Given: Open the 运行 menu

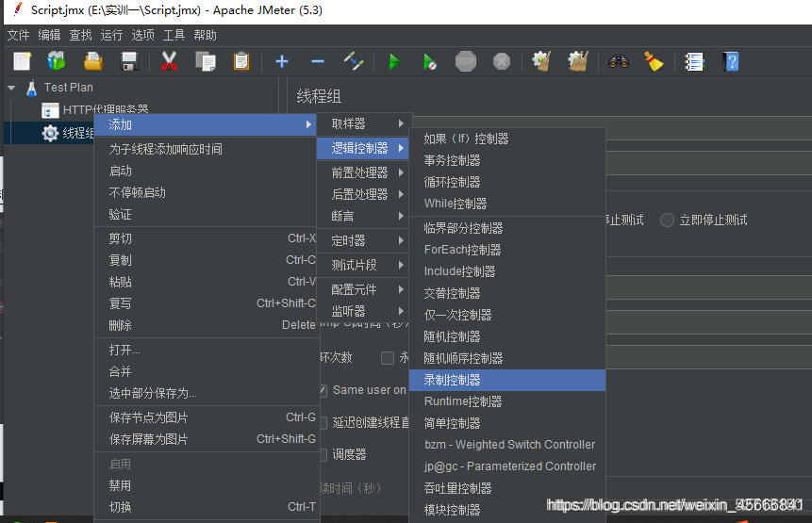Looking at the screenshot, I should click(x=111, y=35).
